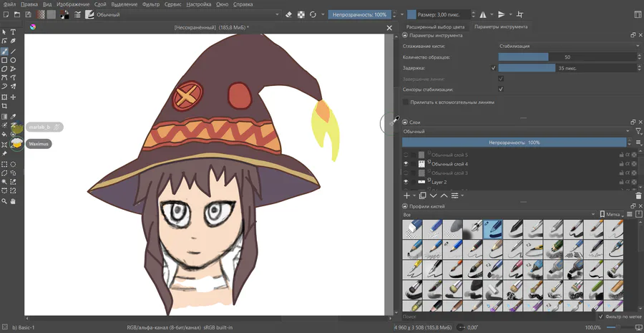The height and width of the screenshot is (333, 644).
Task: Select the Text tool in the toolbox
Action: pos(14,32)
